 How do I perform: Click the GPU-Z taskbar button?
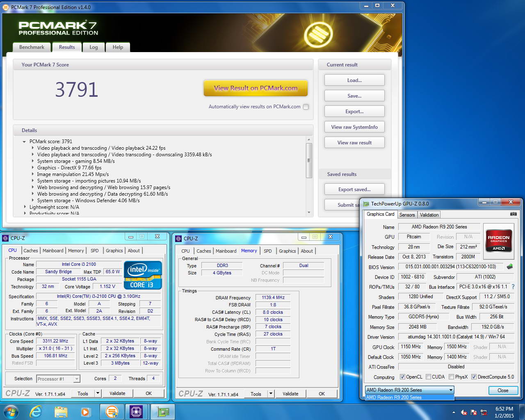(162, 411)
